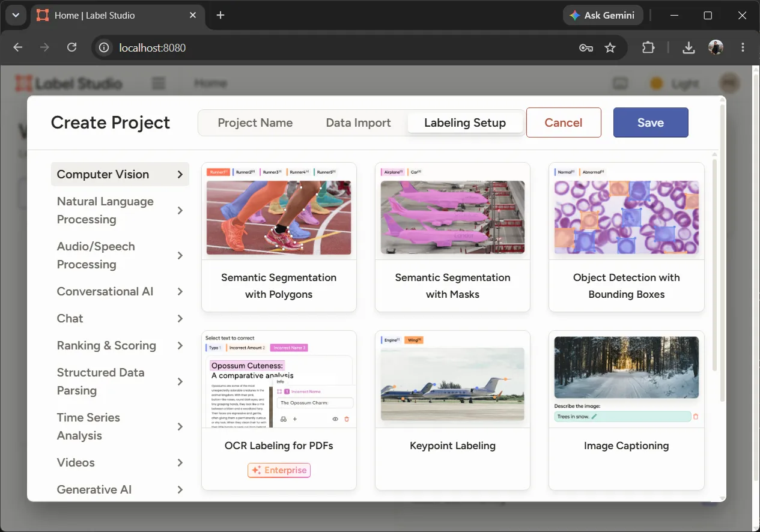Click the chevron beside Ranking & Scoring
The width and height of the screenshot is (760, 532).
click(180, 346)
